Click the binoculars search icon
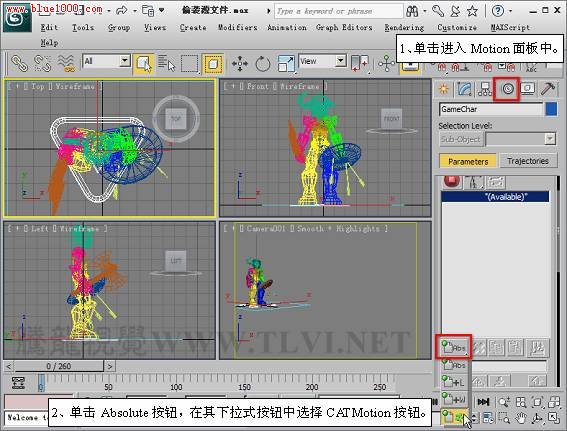Image resolution: width=567 pixels, height=431 pixels. (412, 11)
